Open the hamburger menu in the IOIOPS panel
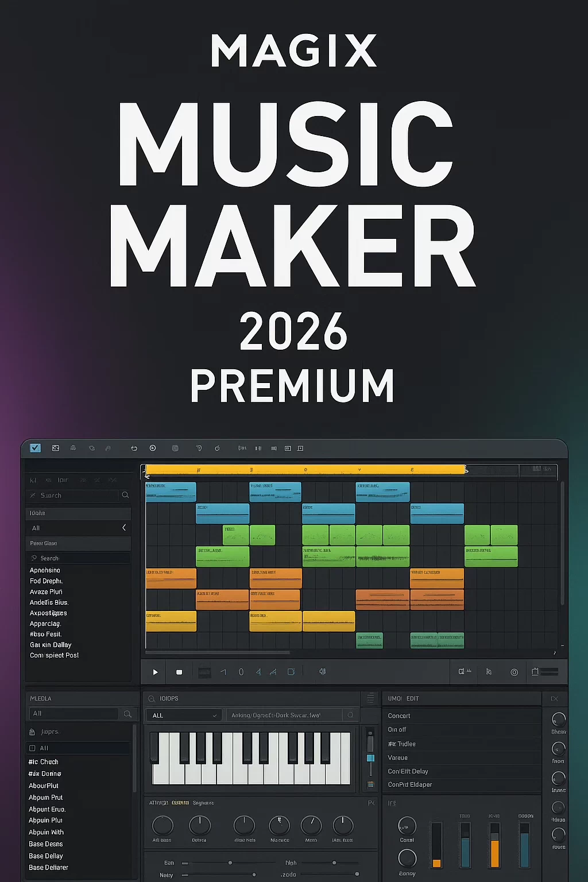 click(x=370, y=698)
